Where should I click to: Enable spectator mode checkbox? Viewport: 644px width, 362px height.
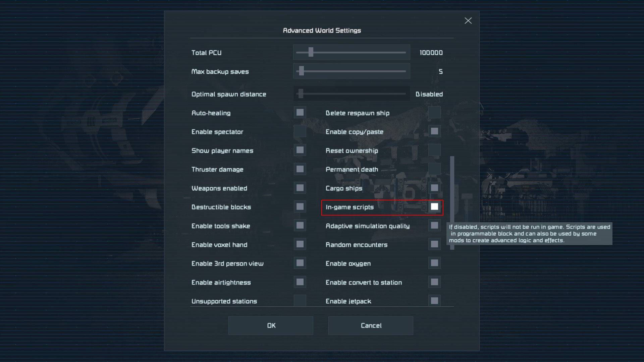pos(300,131)
